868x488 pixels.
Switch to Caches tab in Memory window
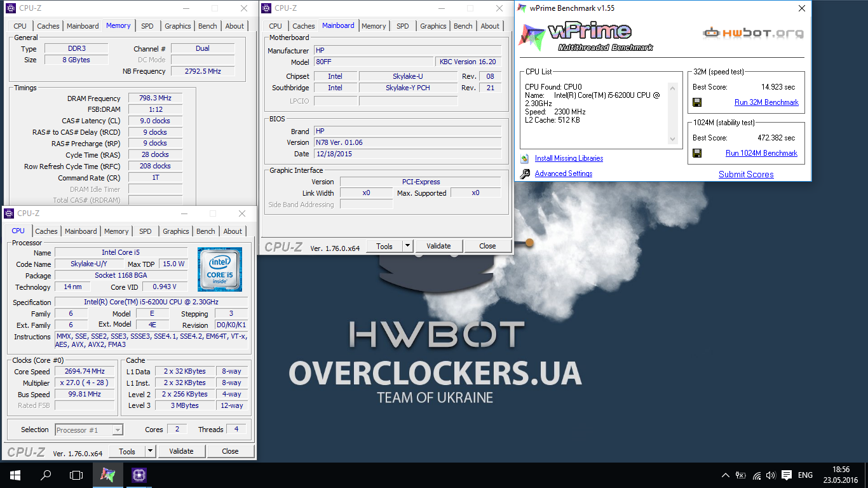(x=48, y=26)
